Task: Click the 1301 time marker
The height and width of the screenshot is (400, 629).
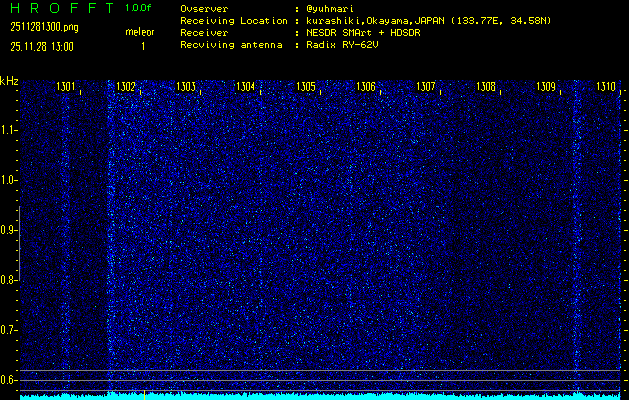Action: [66, 87]
